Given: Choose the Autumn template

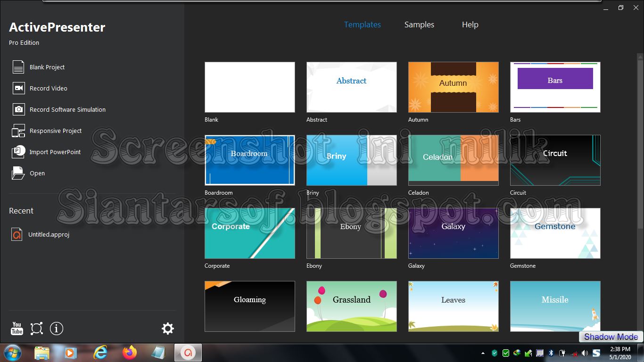Looking at the screenshot, I should 453,87.
